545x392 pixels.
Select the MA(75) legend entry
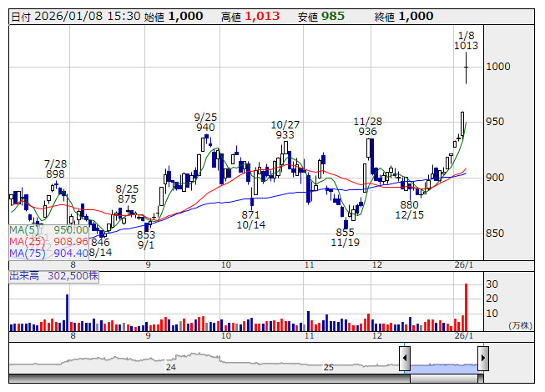coord(48,253)
